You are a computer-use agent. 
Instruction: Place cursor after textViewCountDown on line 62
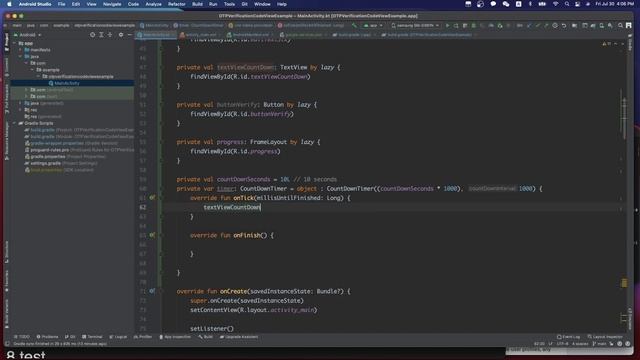point(261,207)
